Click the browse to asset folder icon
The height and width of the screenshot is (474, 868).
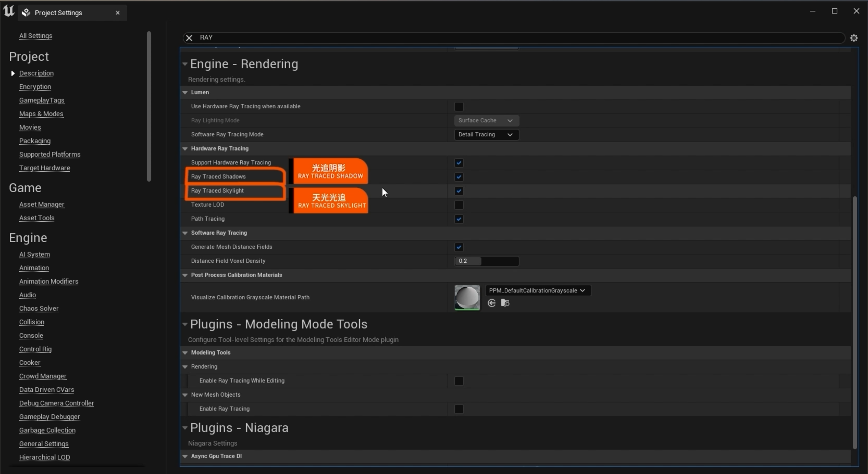[x=505, y=303]
